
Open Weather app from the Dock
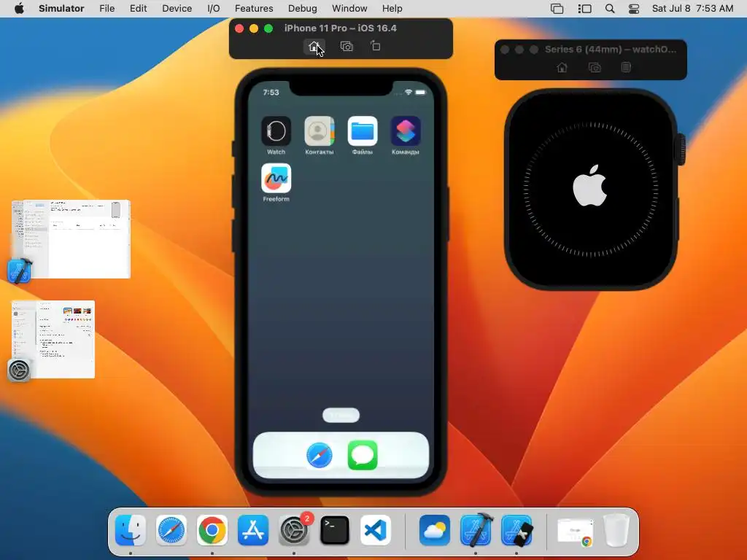[x=435, y=530]
